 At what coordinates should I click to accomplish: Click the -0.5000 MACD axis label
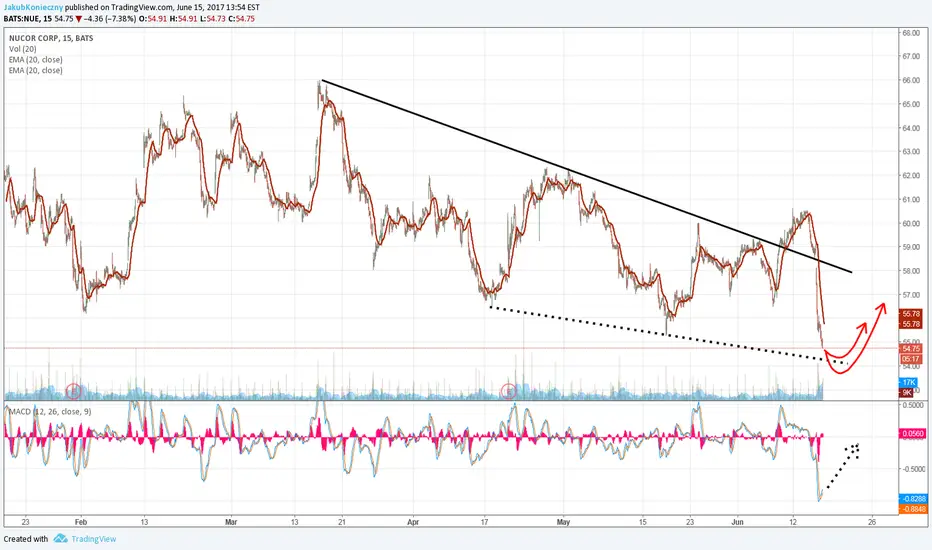click(912, 469)
